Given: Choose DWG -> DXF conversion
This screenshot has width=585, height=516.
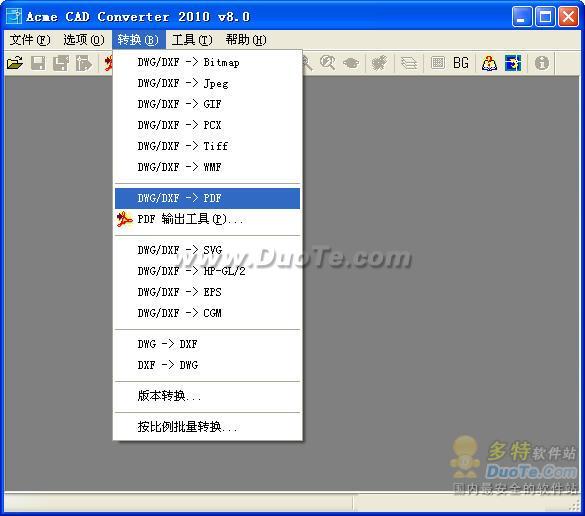Looking at the screenshot, I should [207, 344].
